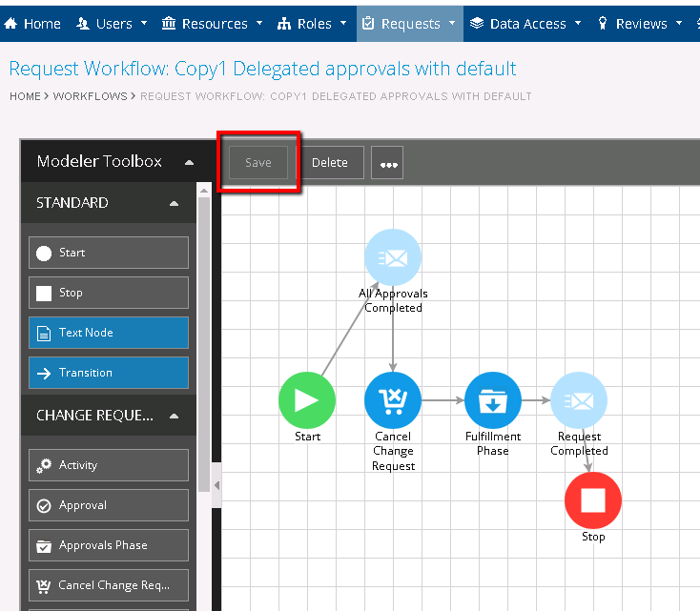Open the Roles dropdown menu
The image size is (700, 611).
312,24
